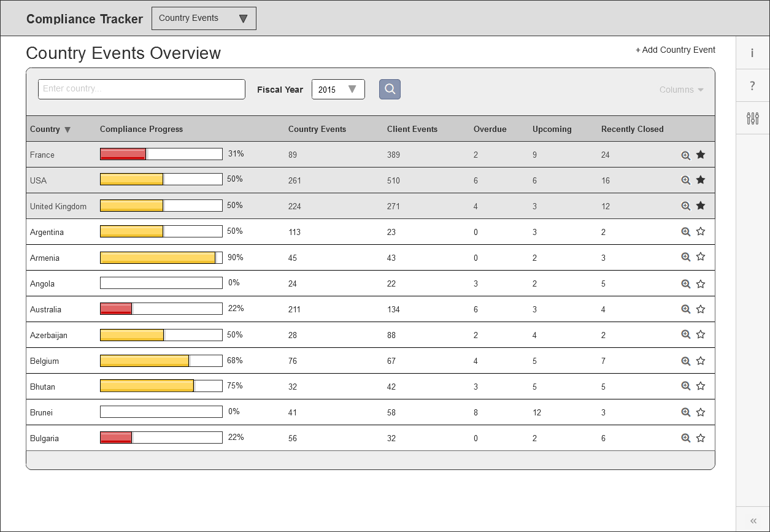Unfavorite USA using its star

pos(701,180)
